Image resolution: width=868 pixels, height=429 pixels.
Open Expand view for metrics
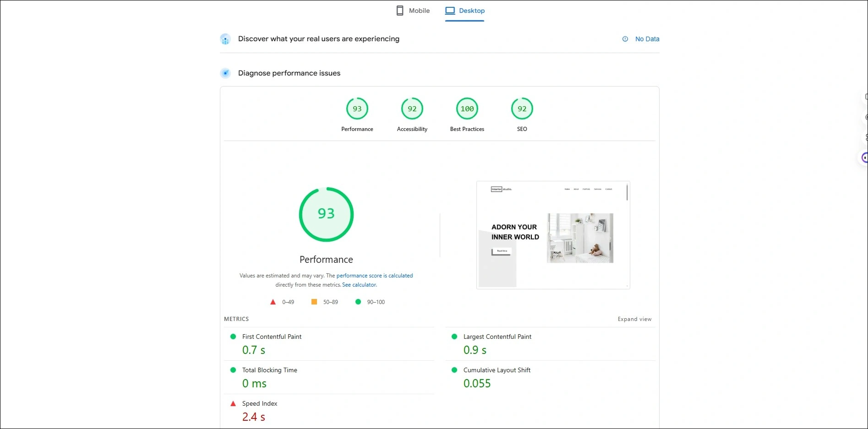(634, 319)
